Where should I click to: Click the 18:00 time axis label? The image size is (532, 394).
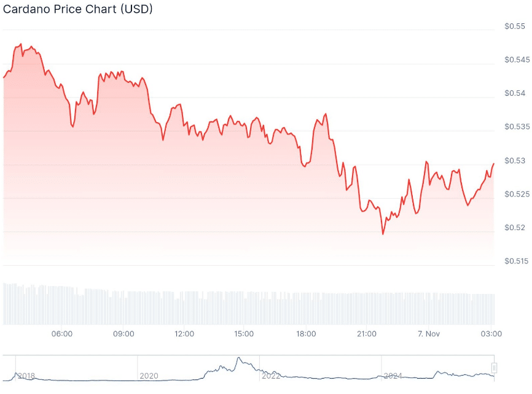[306, 334]
